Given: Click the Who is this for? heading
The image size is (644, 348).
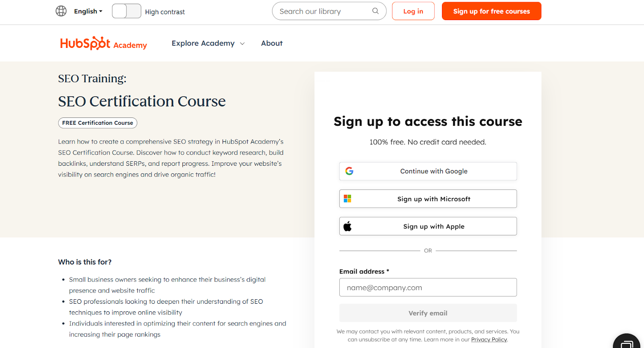Looking at the screenshot, I should tap(85, 262).
